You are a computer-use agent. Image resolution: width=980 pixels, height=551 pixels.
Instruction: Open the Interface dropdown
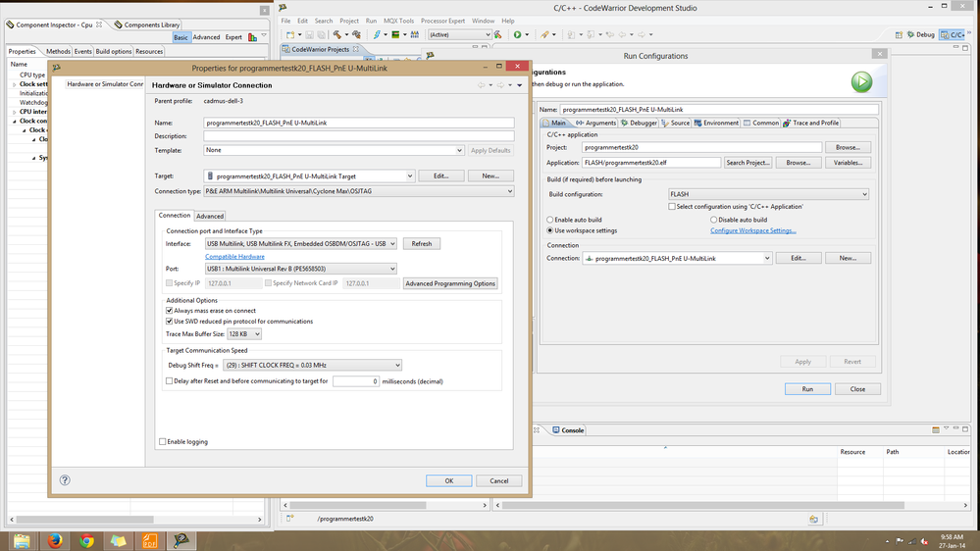click(392, 244)
